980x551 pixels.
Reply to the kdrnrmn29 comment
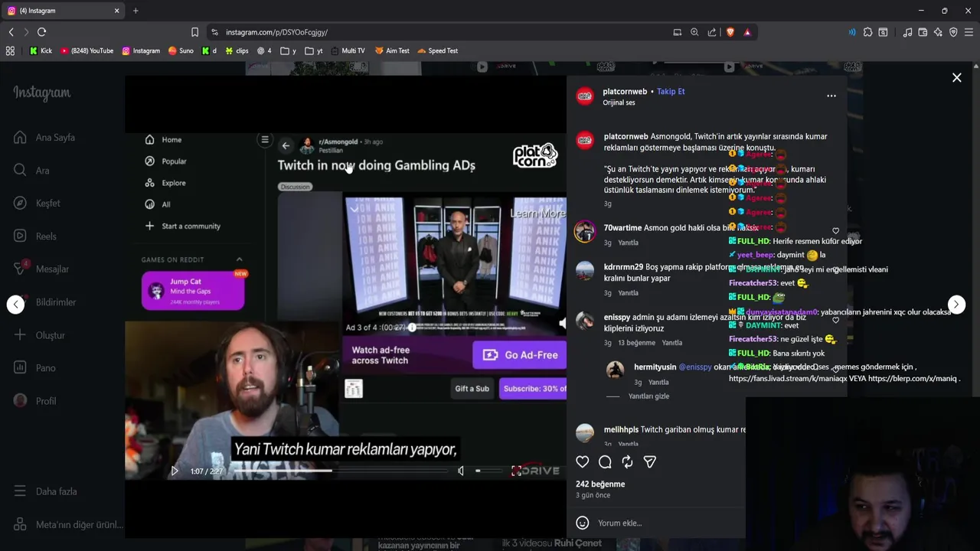pyautogui.click(x=628, y=293)
